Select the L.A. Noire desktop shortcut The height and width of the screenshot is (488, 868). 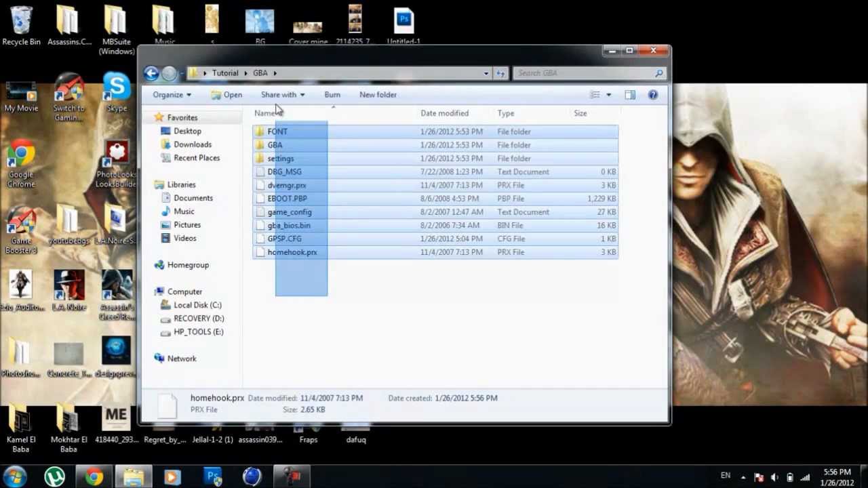click(x=69, y=291)
